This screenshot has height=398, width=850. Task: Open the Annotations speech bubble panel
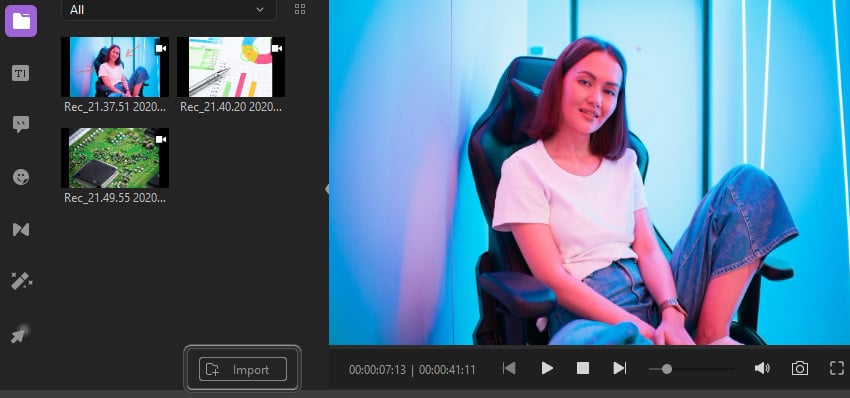[x=21, y=125]
